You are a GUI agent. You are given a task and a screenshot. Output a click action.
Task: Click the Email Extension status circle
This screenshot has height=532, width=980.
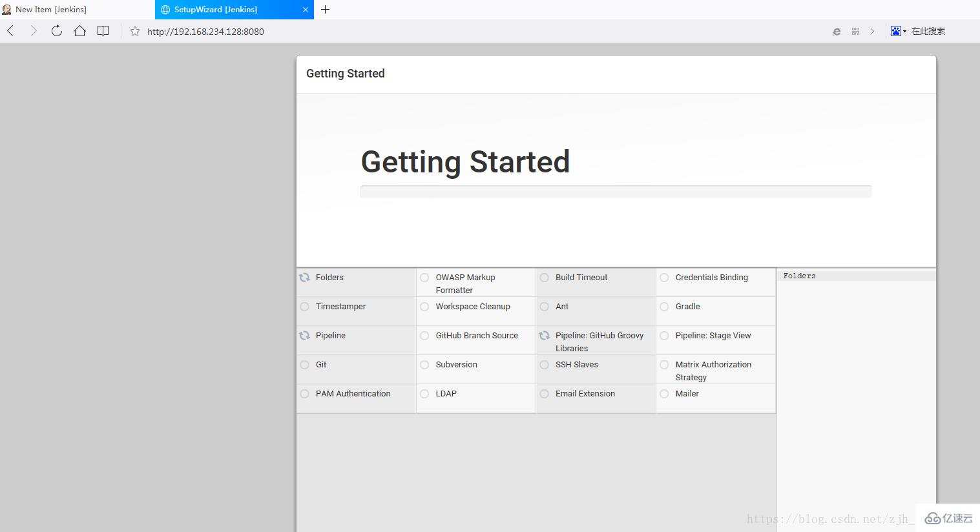545,394
